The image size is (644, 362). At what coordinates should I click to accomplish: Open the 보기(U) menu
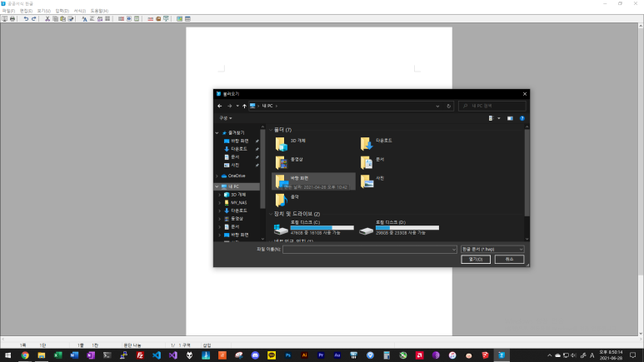click(43, 11)
